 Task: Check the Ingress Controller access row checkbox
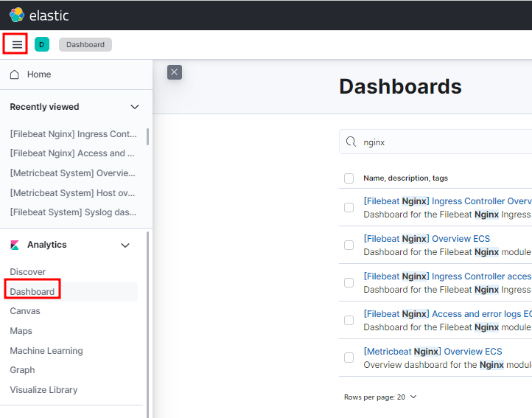349,283
